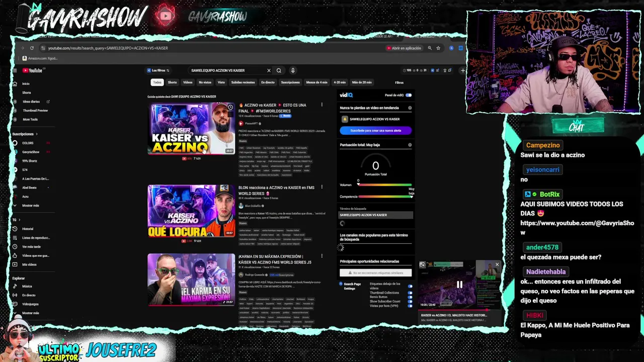Image resolution: width=644 pixels, height=362 pixels.
Task: Click Suscríbete para crear una nueva alerta
Action: click(x=375, y=130)
